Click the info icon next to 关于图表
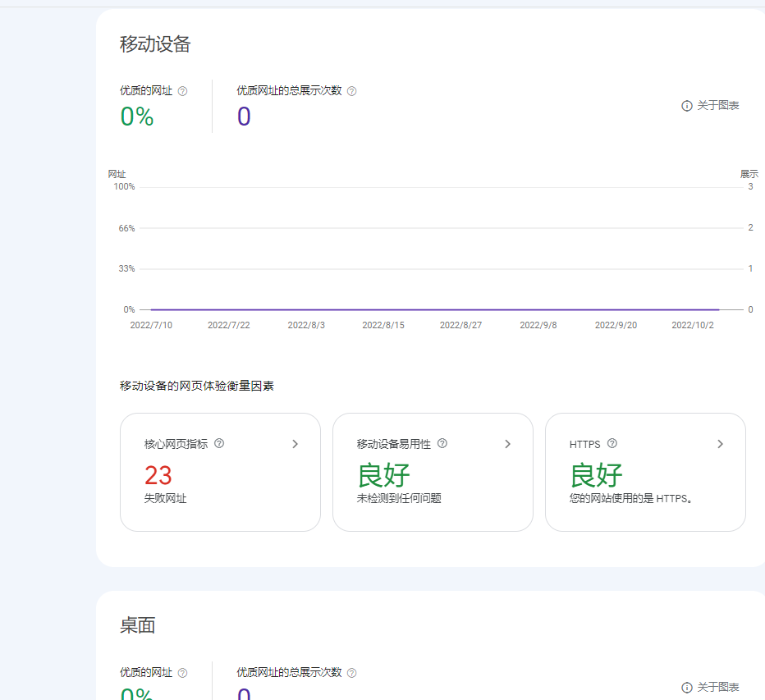Image resolution: width=765 pixels, height=700 pixels. [x=685, y=106]
